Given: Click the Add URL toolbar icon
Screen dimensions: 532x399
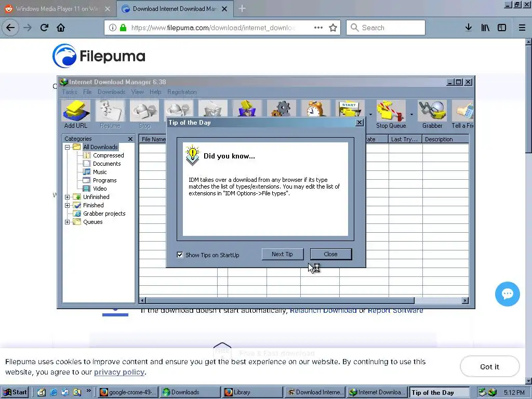Looking at the screenshot, I should (x=76, y=115).
